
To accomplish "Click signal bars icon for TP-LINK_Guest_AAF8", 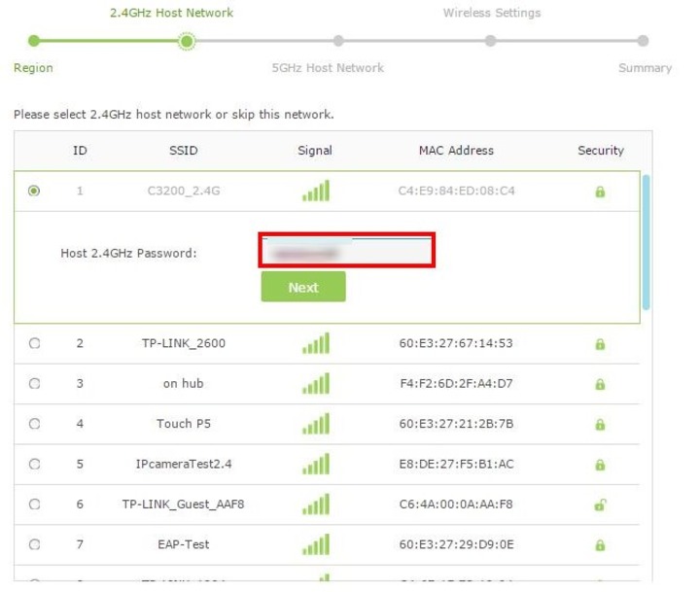I will [x=316, y=505].
